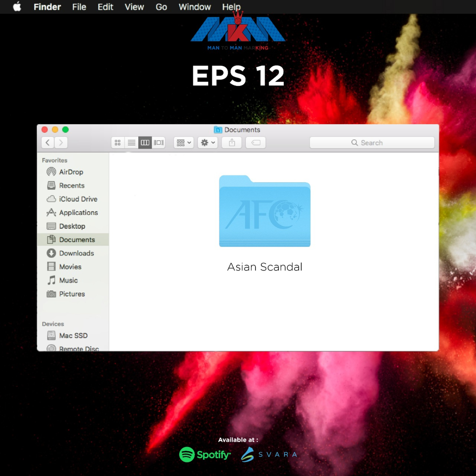Click the Pictures camera icon
This screenshot has height=476, width=476.
pos(51,294)
